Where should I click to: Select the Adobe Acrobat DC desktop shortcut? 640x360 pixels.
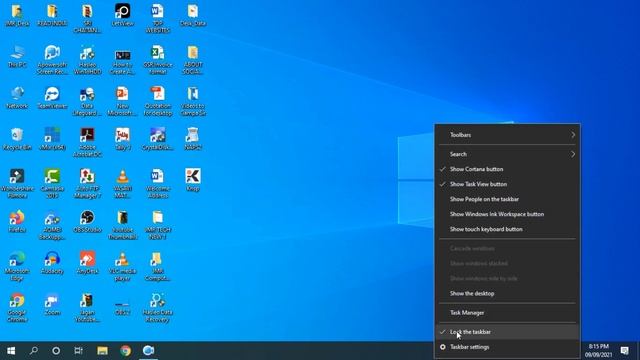coord(87,142)
